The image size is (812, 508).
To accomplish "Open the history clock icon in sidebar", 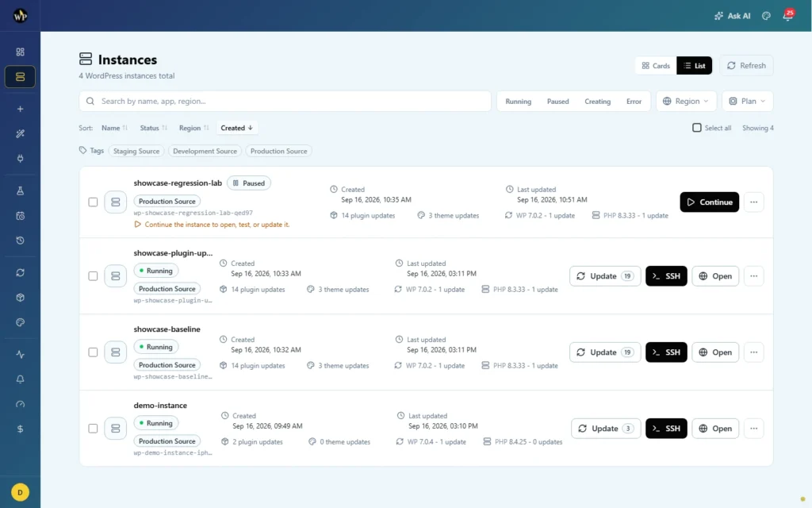I will tap(20, 241).
